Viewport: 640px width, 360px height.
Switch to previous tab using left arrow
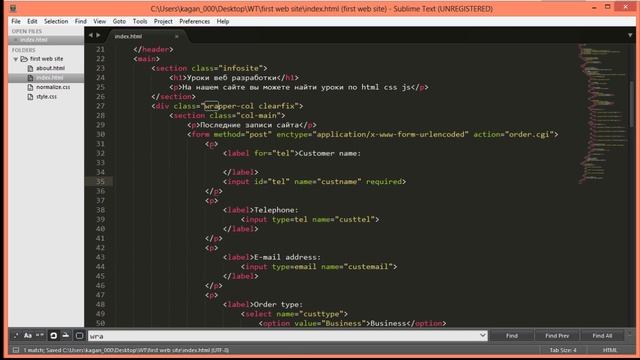click(91, 36)
